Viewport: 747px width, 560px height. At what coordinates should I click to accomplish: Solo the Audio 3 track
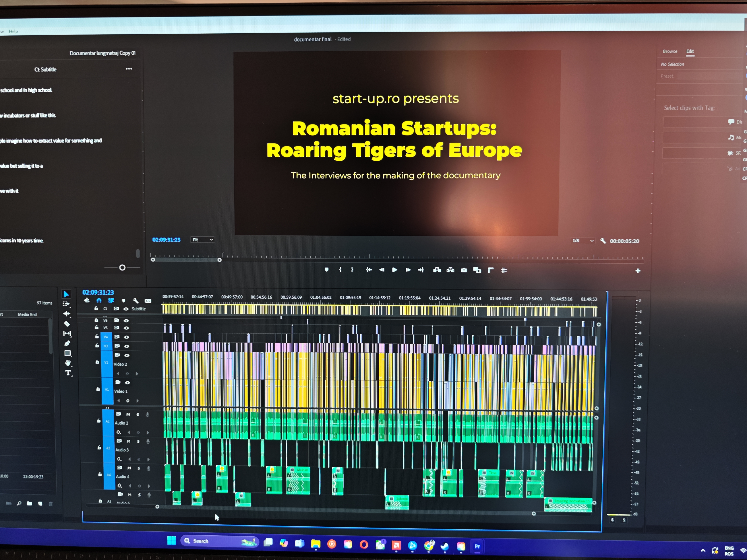click(x=138, y=441)
